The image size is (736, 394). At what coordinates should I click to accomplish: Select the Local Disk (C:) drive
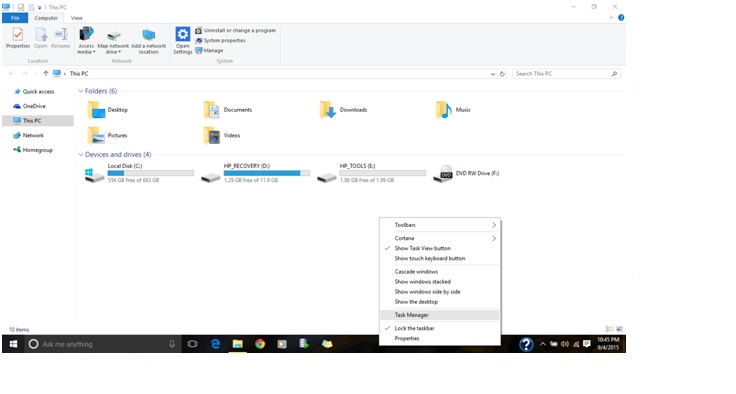[x=139, y=173]
